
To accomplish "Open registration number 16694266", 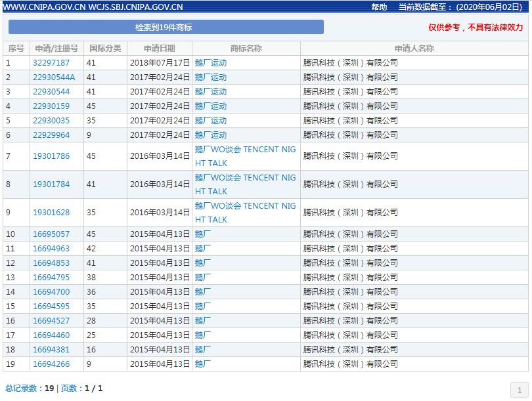I will point(51,364).
